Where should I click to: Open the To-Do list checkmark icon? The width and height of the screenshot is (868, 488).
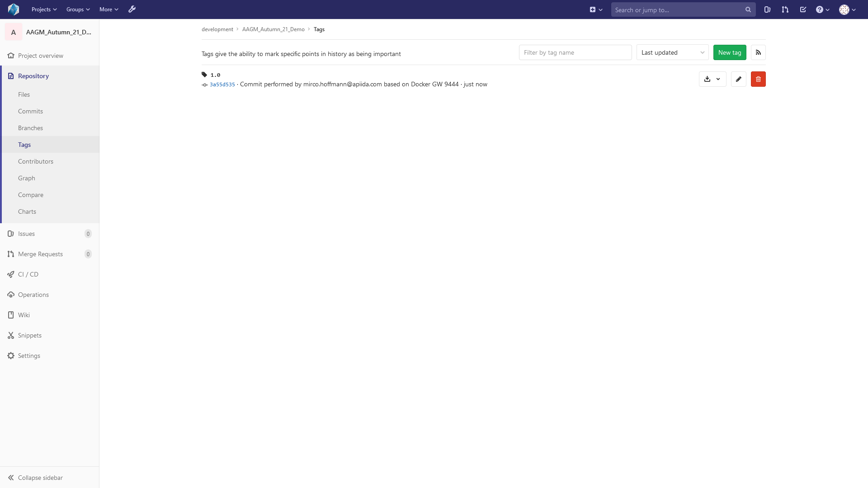[803, 9]
